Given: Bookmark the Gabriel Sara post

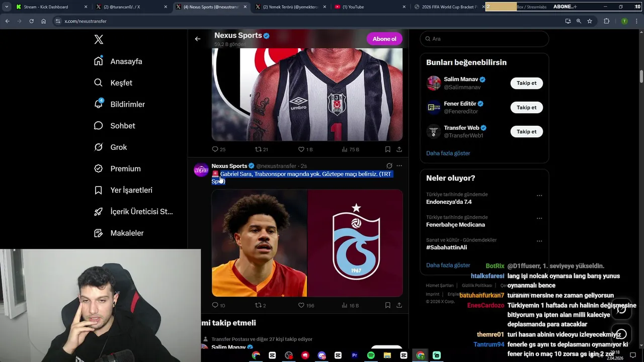Looking at the screenshot, I should [388, 305].
